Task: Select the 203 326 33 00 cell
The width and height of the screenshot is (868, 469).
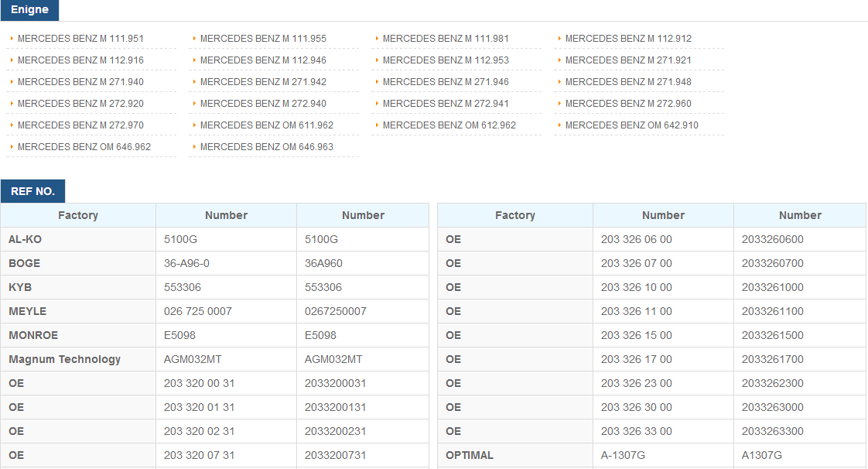Action: 663,431
